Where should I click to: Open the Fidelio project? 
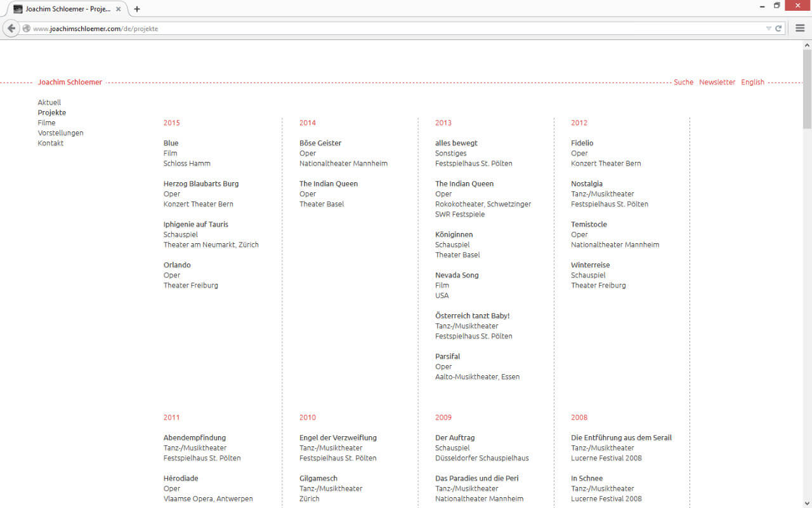point(582,143)
